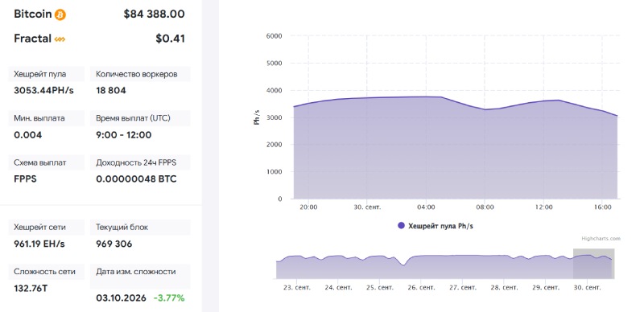
Task: Click the Bitcoin price $84 388.00
Action: click(154, 14)
